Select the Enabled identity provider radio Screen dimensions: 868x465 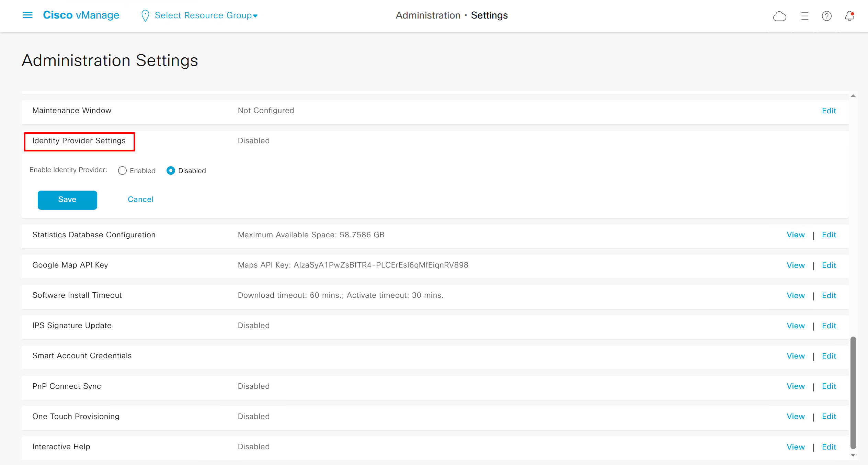[x=122, y=171]
